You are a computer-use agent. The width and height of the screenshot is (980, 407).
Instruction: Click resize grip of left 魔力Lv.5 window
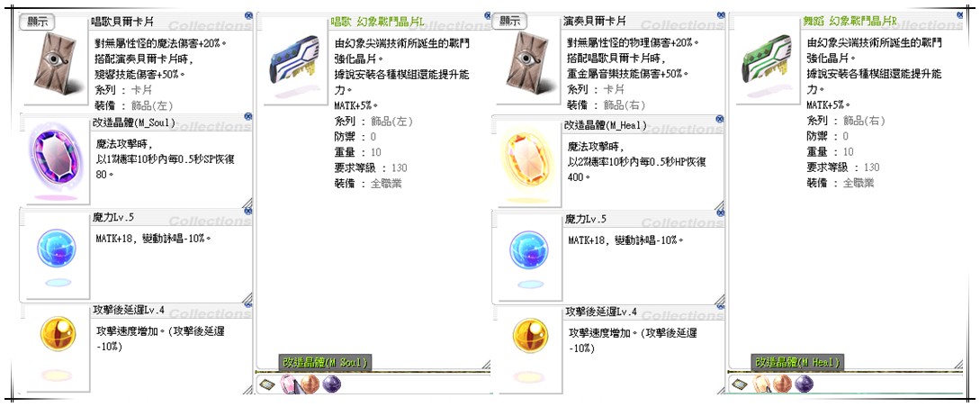click(247, 297)
